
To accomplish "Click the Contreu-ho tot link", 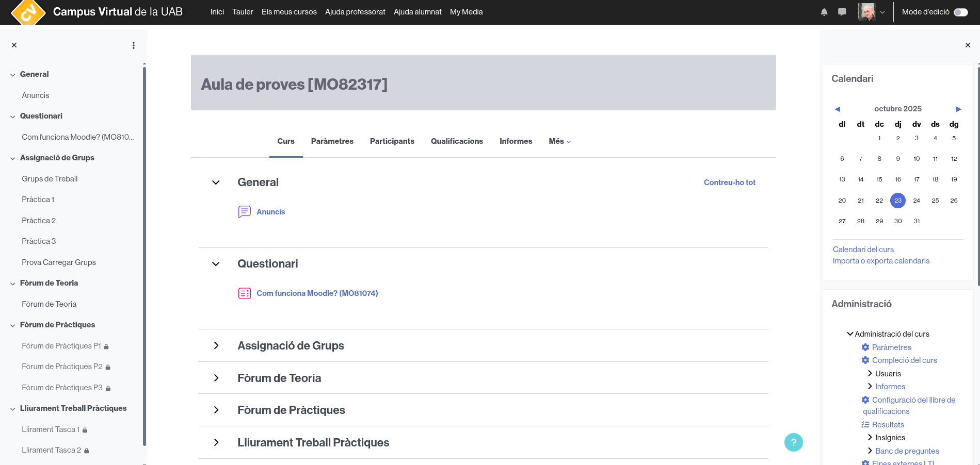I will point(729,182).
